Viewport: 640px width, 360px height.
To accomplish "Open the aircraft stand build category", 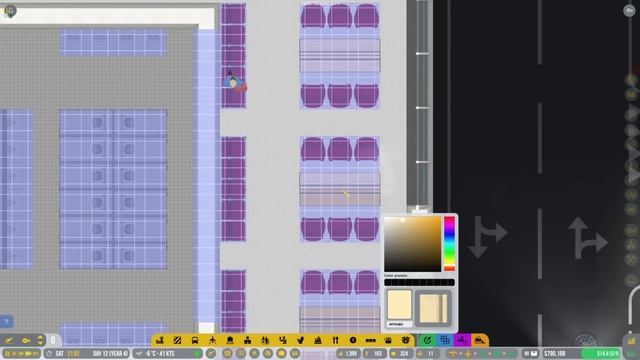I will point(213,340).
